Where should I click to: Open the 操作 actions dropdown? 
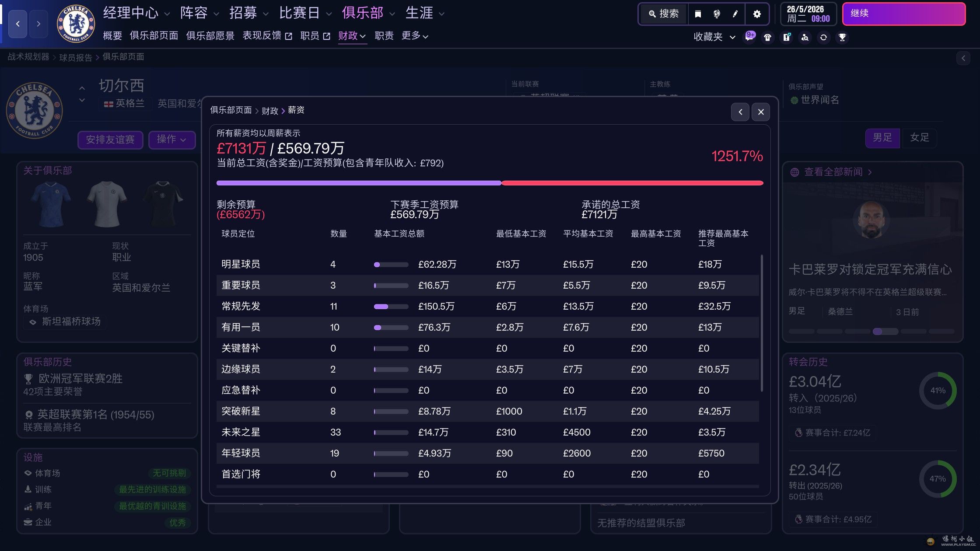171,139
